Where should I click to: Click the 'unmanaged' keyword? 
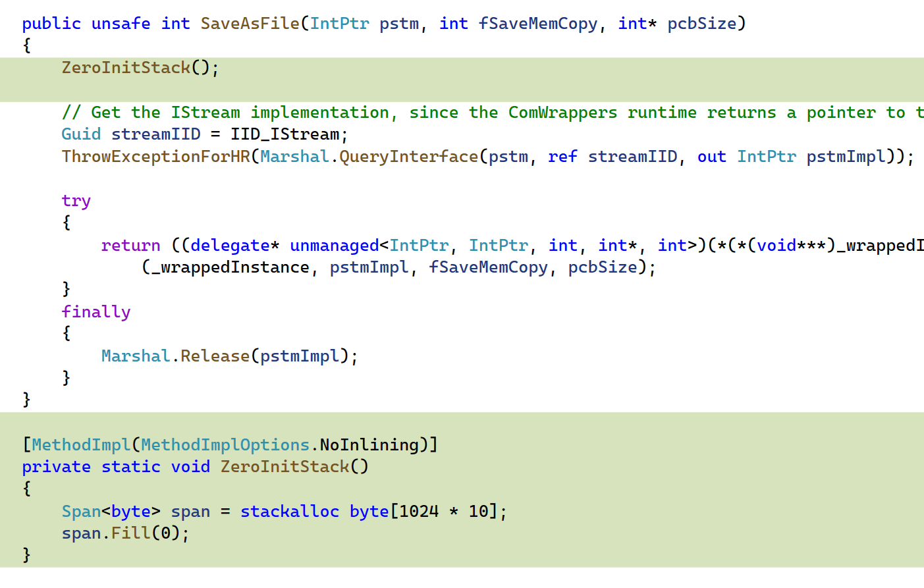tap(335, 246)
